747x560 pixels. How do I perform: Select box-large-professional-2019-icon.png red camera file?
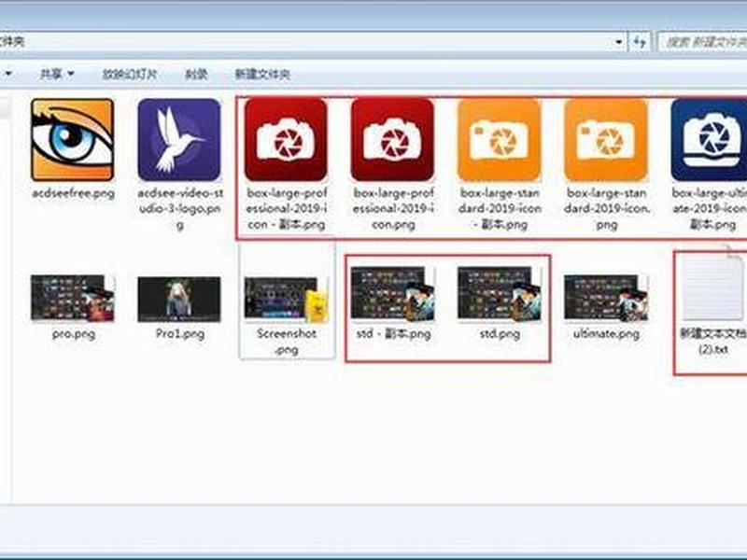click(x=392, y=140)
